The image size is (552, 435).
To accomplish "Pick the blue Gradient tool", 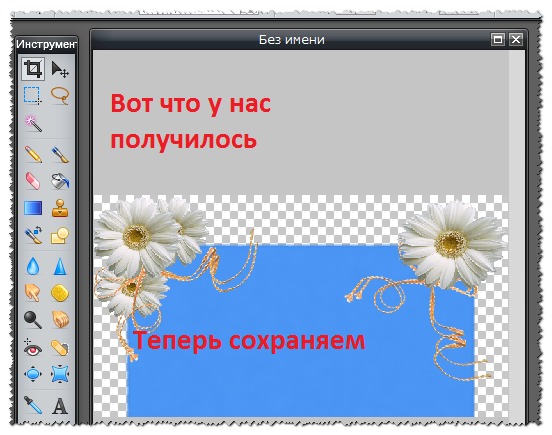I will [x=33, y=208].
